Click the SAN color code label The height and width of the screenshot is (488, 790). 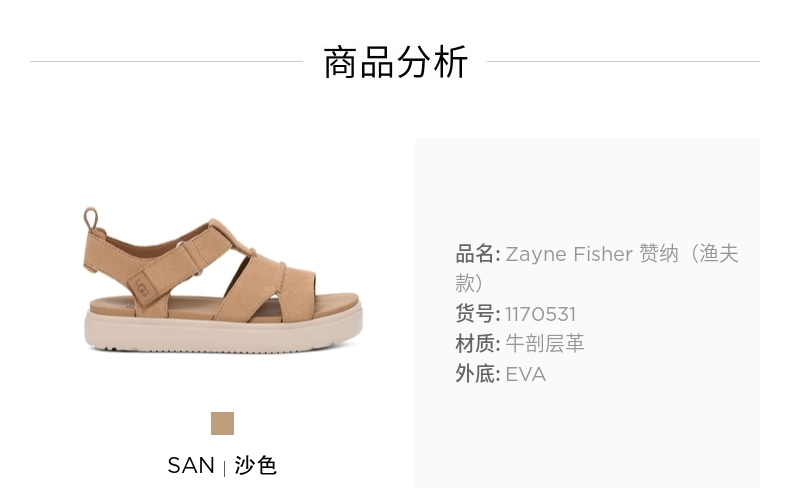(191, 465)
